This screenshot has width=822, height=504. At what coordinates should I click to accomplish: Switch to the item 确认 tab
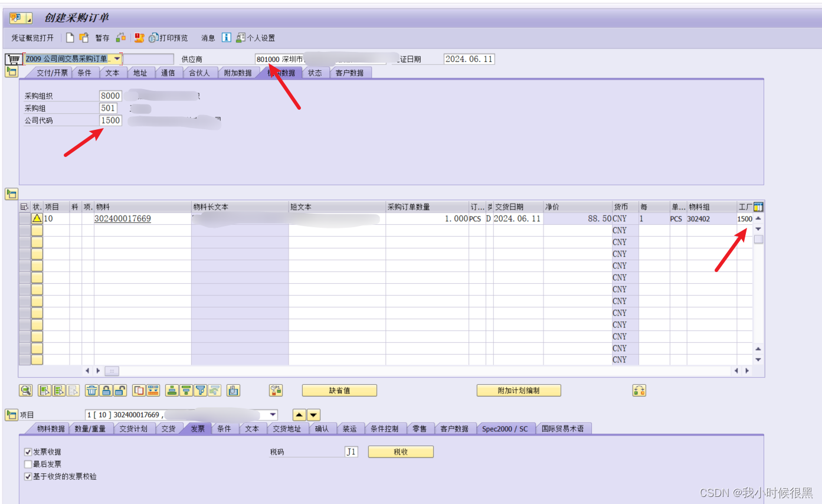click(322, 428)
